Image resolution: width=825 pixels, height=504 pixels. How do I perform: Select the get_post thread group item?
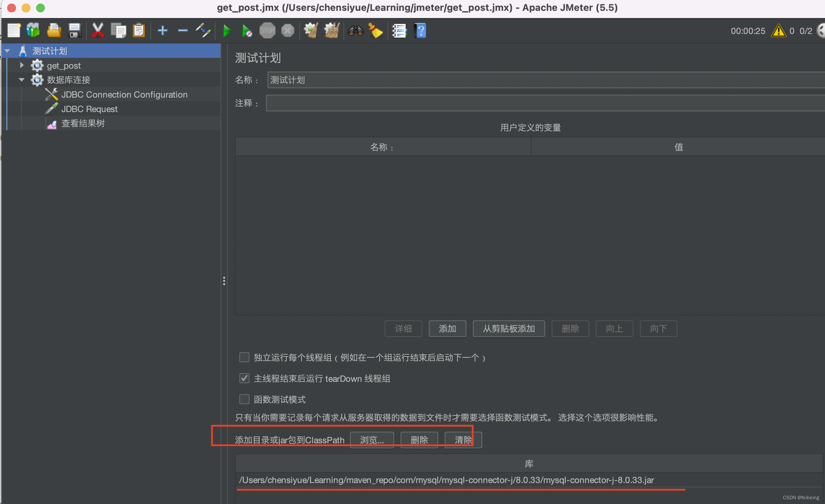point(64,65)
